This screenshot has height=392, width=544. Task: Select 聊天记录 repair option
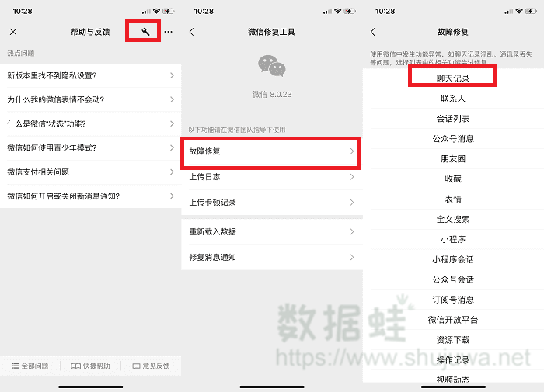coord(453,78)
